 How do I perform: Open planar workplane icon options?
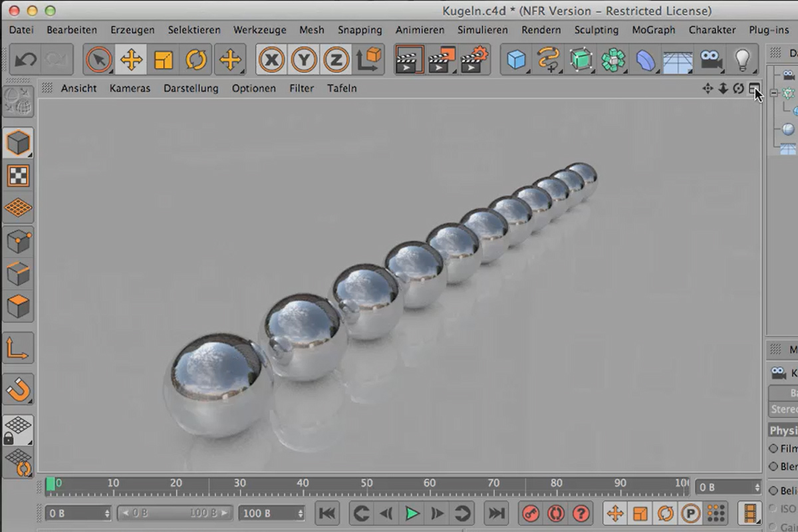point(18,463)
